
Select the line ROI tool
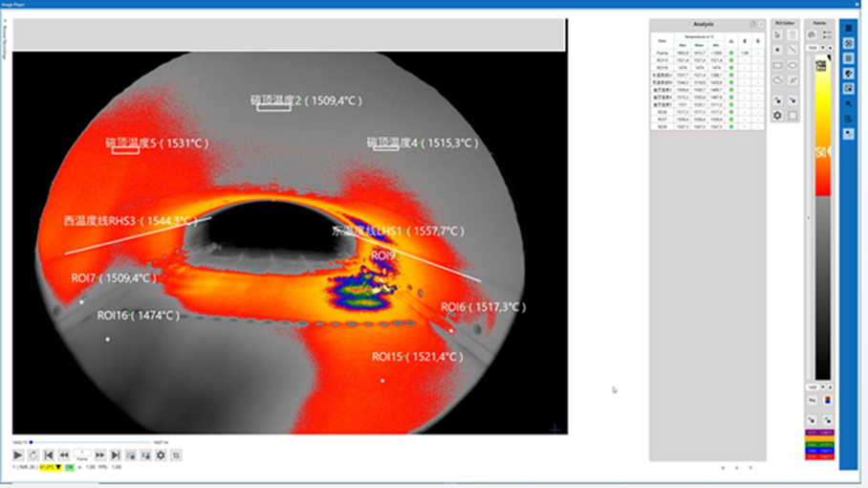[x=792, y=50]
